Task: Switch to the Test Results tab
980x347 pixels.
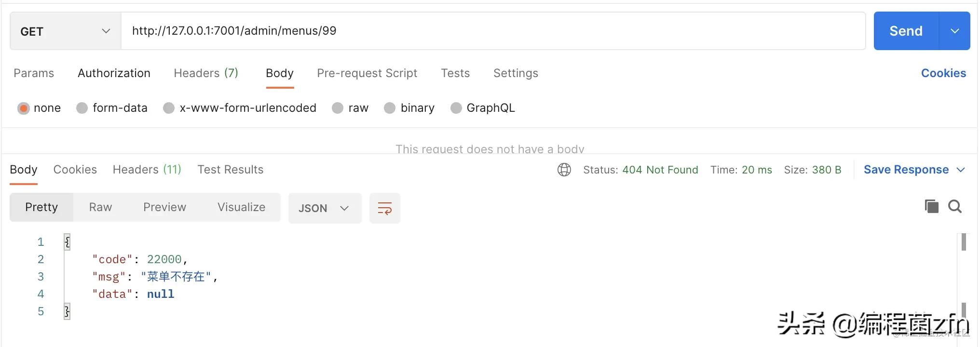Action: (x=231, y=170)
